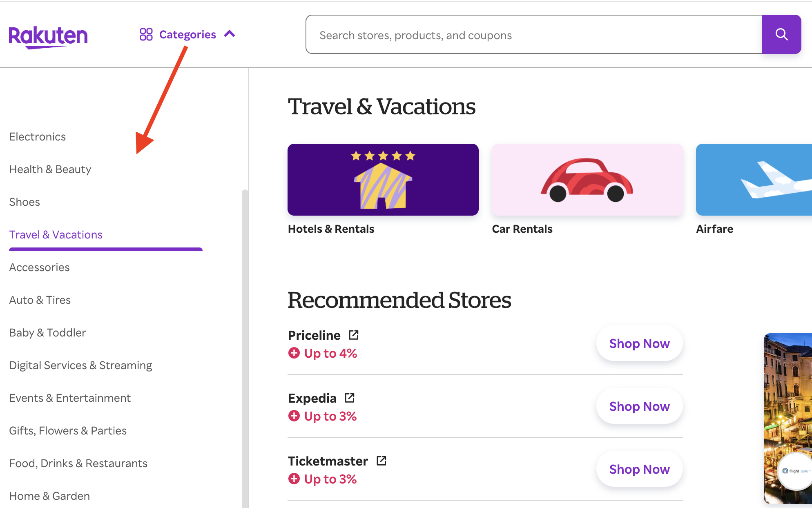Screen dimensions: 812x508
Task: Click Priceline Up to 4% cash back text
Action: [x=330, y=353]
